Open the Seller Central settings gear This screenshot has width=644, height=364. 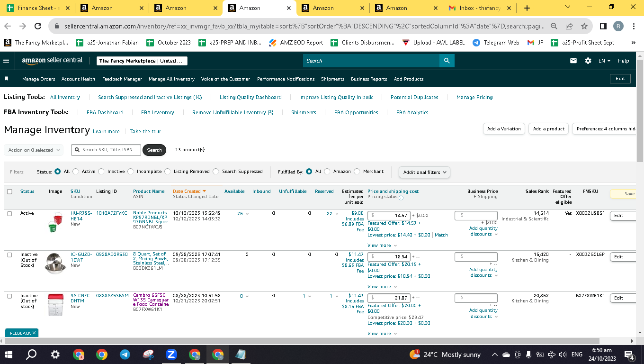(x=588, y=61)
